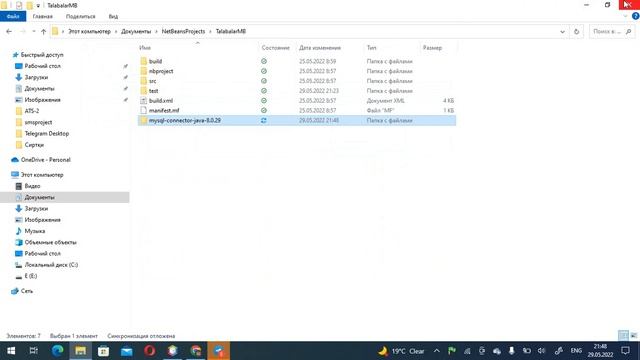Viewport: 640px width, 360px height.
Task: Open the Файл ribbon tab
Action: tap(13, 16)
